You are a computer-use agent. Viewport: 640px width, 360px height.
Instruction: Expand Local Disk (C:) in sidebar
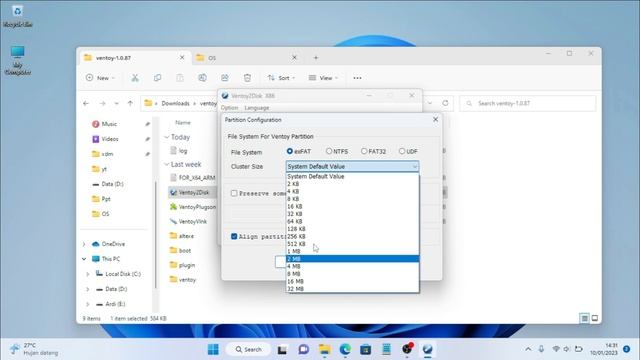[87, 274]
